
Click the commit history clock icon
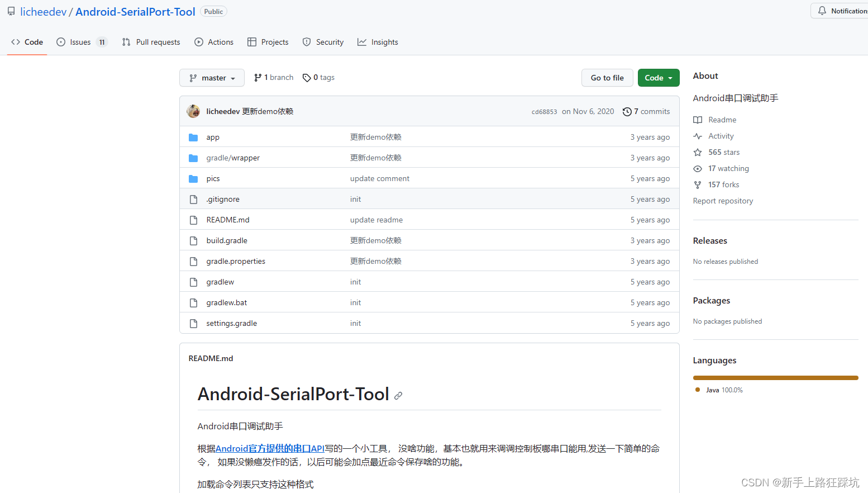pyautogui.click(x=627, y=111)
